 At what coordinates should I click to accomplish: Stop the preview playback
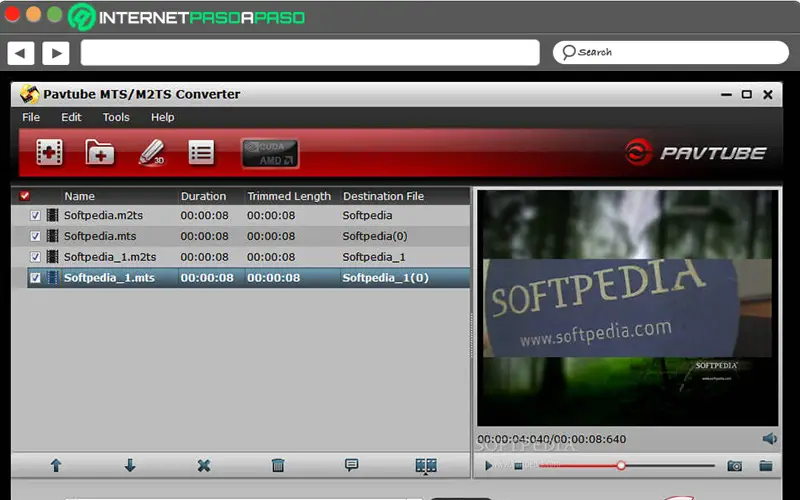point(518,466)
